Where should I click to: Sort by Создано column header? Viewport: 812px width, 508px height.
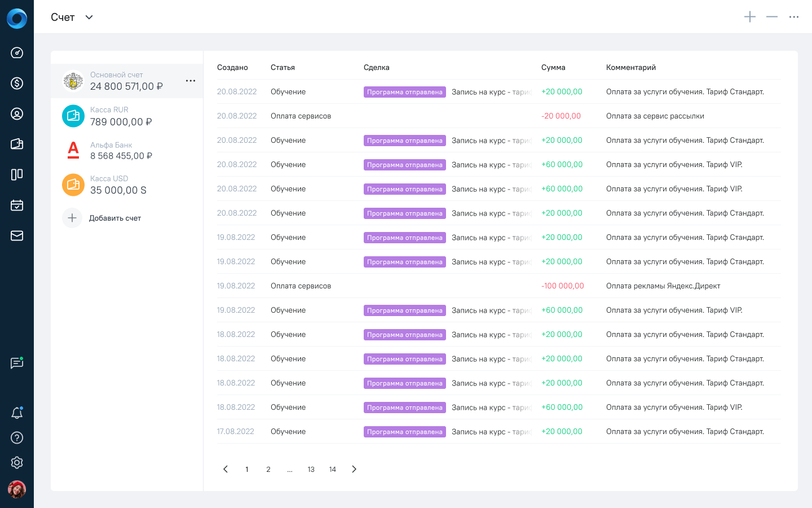tap(232, 67)
